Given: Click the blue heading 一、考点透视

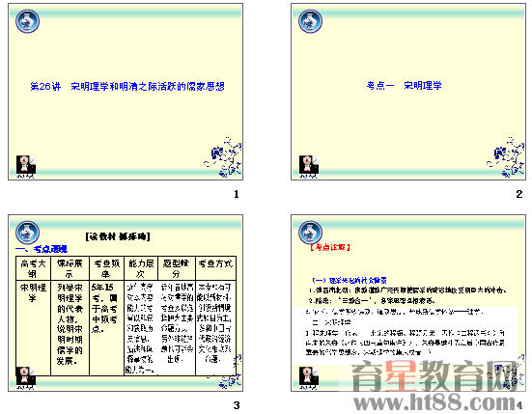Looking at the screenshot, I should coord(42,250).
